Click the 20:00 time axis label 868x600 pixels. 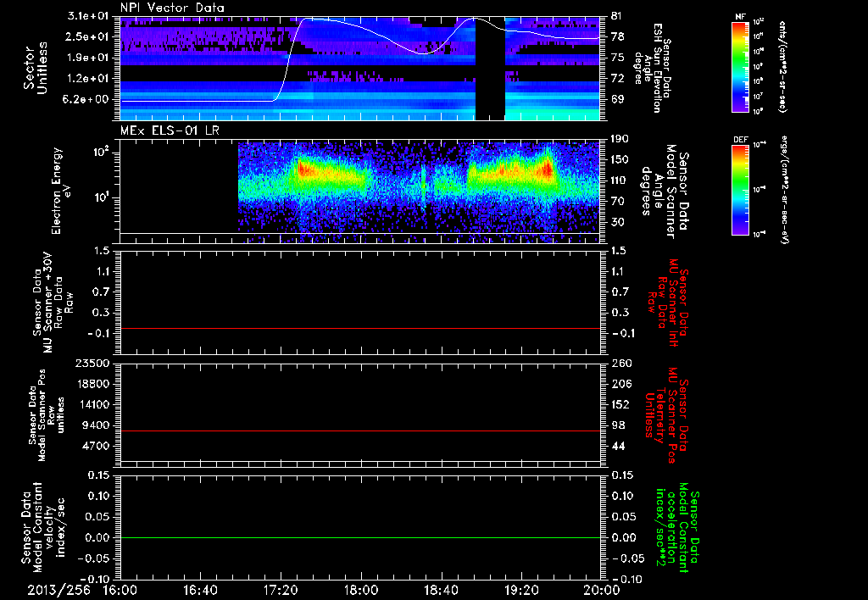pos(602,590)
